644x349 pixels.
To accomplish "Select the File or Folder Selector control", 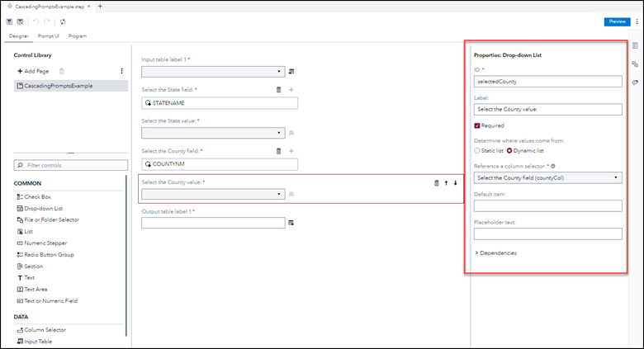I will pos(48,219).
